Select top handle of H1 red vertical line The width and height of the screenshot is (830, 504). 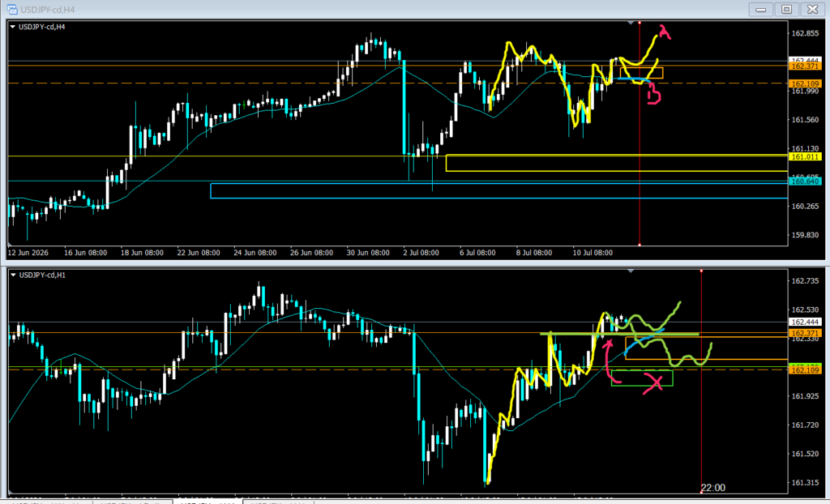[x=701, y=271]
